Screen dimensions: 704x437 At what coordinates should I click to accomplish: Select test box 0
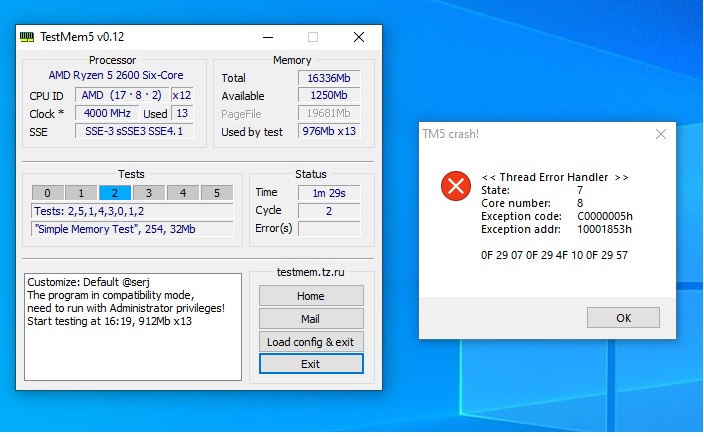(x=48, y=193)
